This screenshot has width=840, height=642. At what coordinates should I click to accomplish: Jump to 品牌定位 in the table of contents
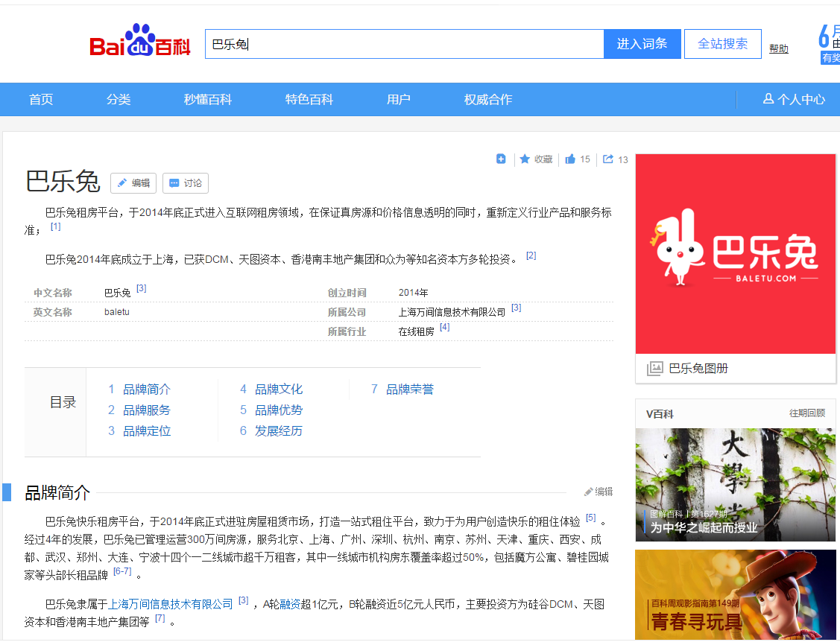point(147,431)
